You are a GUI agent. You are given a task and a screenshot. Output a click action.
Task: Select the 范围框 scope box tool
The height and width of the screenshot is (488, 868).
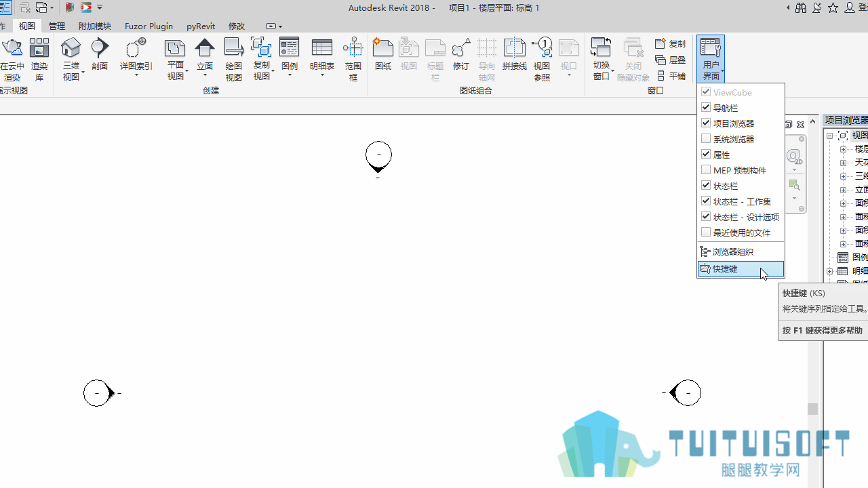tap(353, 60)
